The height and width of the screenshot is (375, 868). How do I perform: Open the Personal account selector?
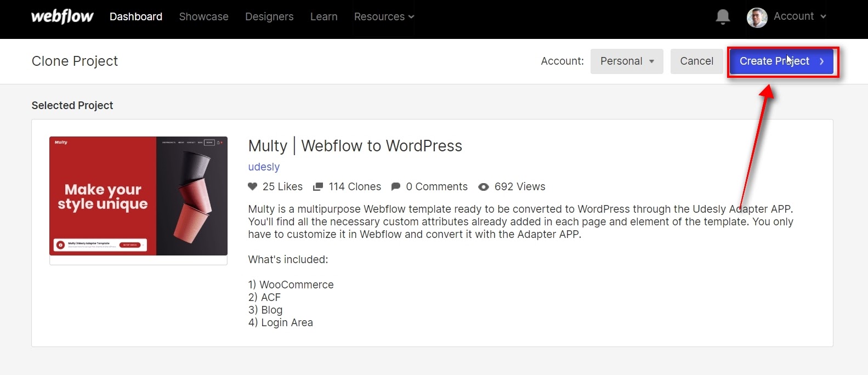pyautogui.click(x=627, y=61)
